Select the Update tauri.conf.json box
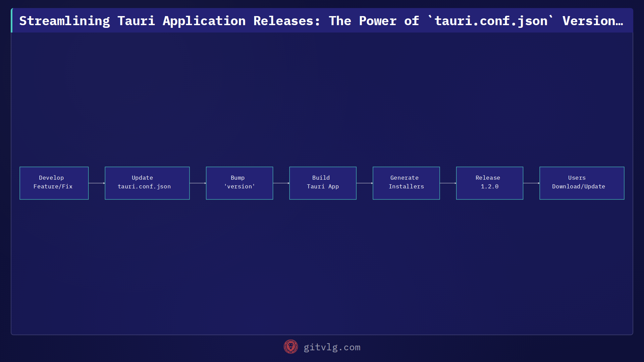Screen dimensions: 644x362 [x=147, y=183]
